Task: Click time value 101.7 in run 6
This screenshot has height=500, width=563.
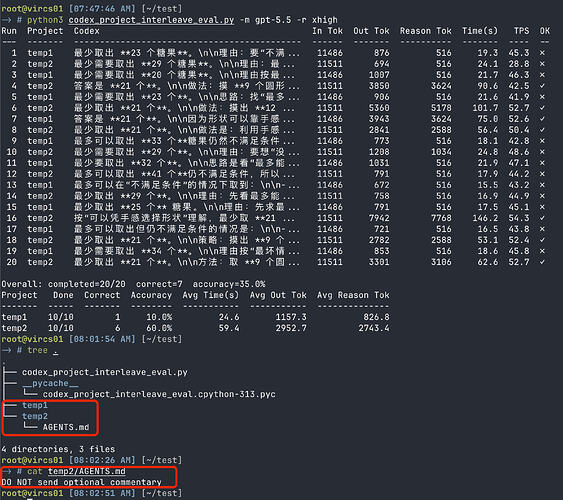Action: tap(485, 108)
